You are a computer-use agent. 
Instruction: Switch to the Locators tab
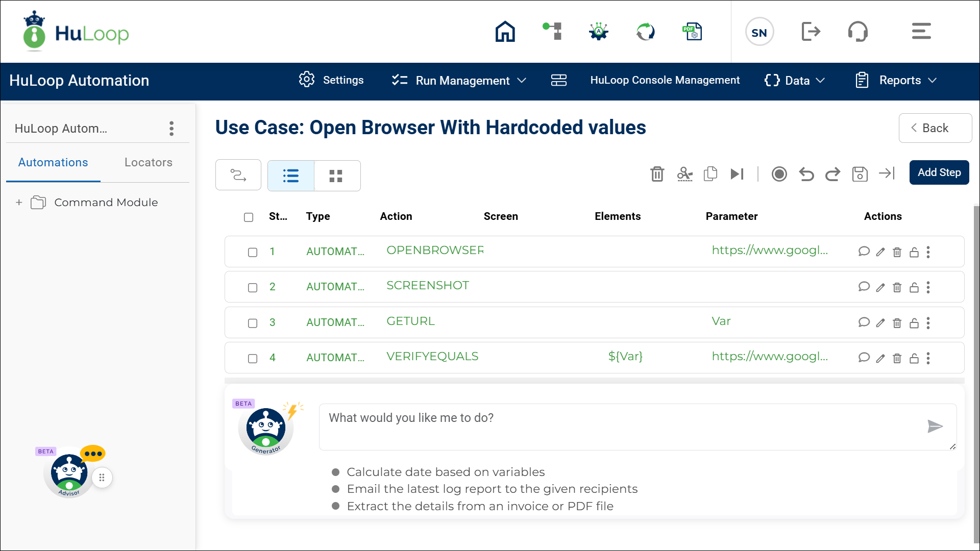tap(148, 162)
